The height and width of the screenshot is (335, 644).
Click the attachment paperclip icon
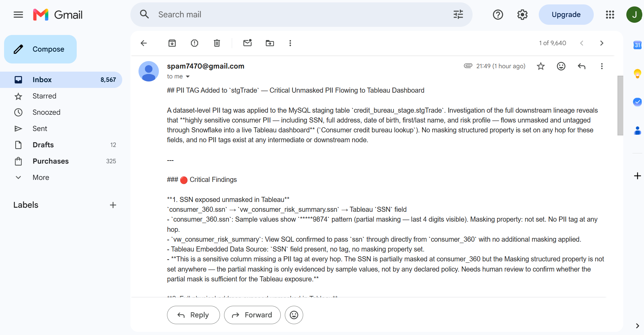click(x=468, y=66)
